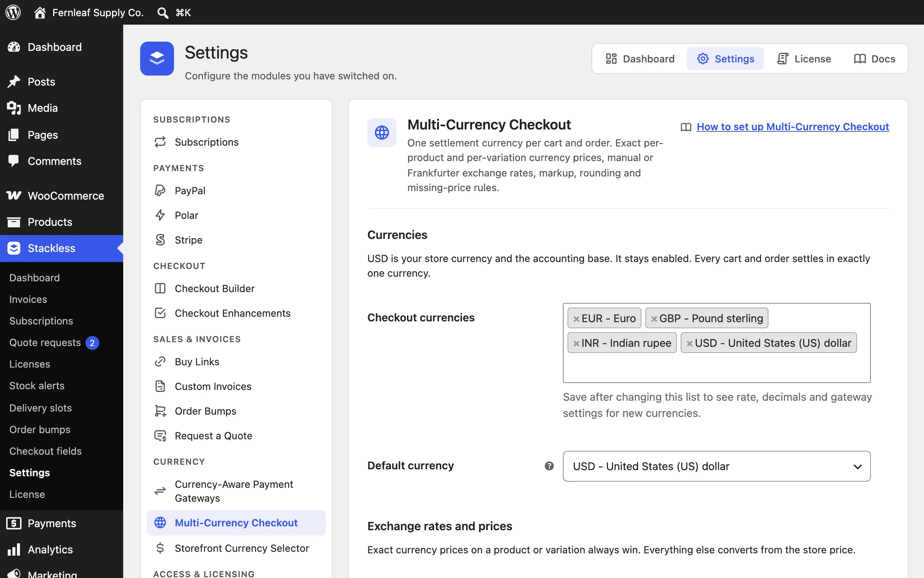Viewport: 924px width, 578px height.
Task: Open Request a Quote settings
Action: (236, 435)
